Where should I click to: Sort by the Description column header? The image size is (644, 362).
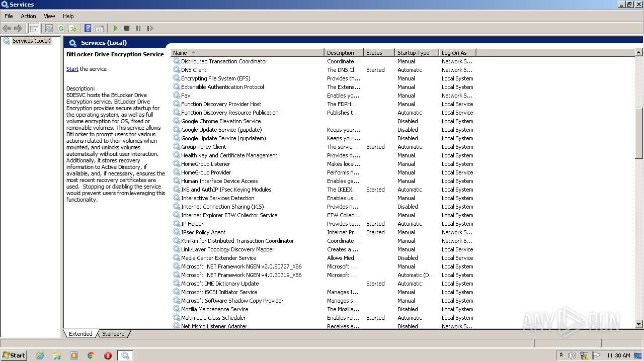tap(344, 53)
